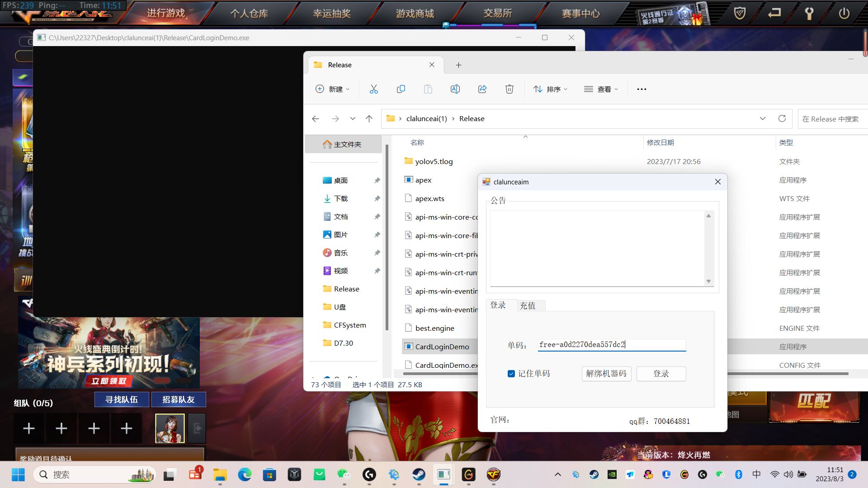Image resolution: width=868 pixels, height=488 pixels.
Task: Click the Rename icon in Explorer toolbar
Action: tap(455, 89)
